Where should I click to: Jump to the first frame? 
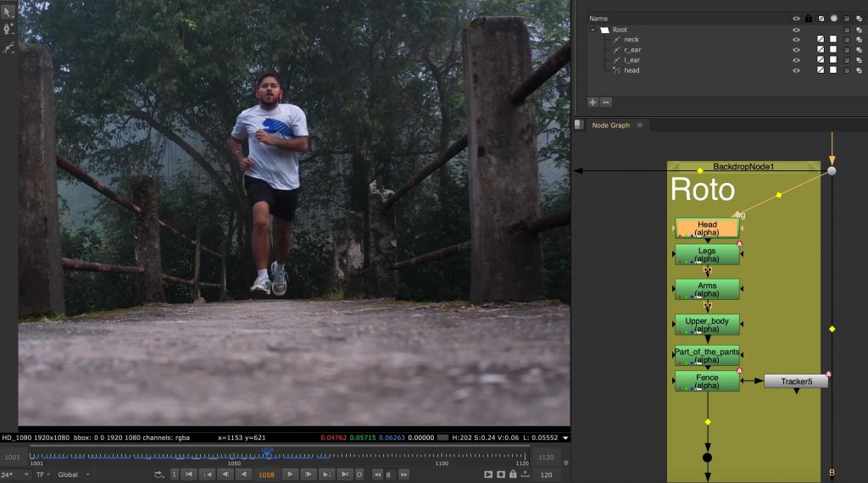[x=189, y=475]
